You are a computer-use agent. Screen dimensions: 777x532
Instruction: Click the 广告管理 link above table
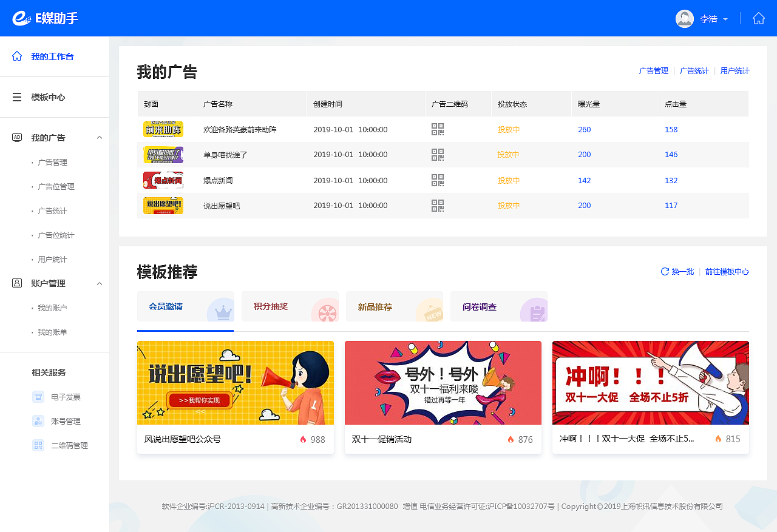(x=654, y=71)
